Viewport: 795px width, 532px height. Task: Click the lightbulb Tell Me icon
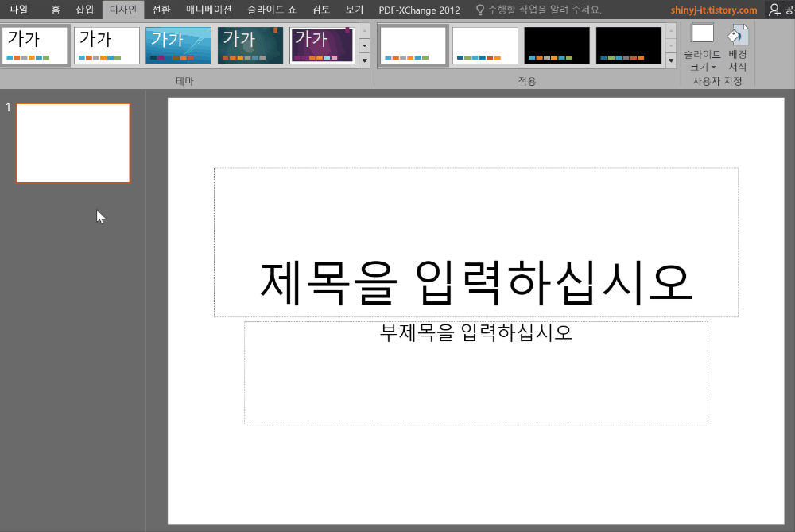[479, 10]
